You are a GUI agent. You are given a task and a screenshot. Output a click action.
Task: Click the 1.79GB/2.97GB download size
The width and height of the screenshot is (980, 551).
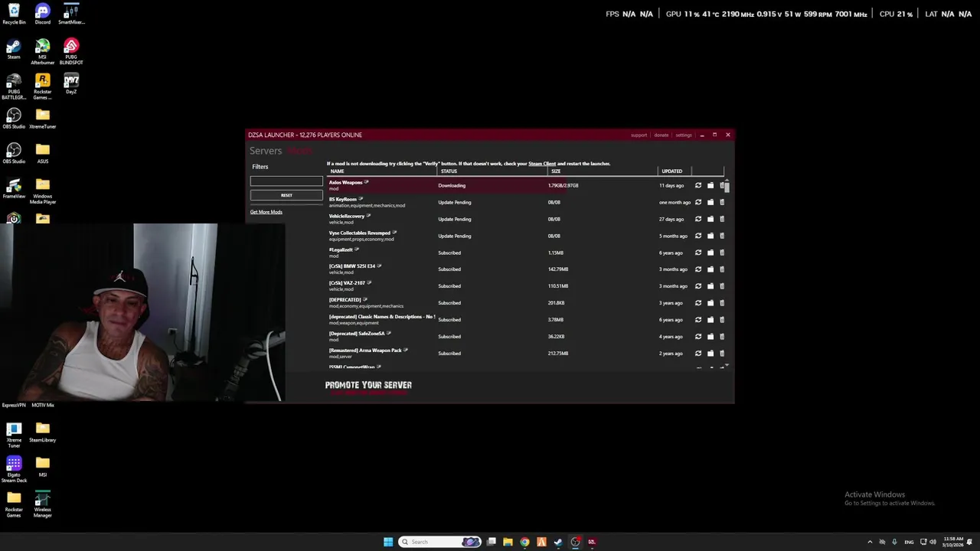click(x=563, y=185)
